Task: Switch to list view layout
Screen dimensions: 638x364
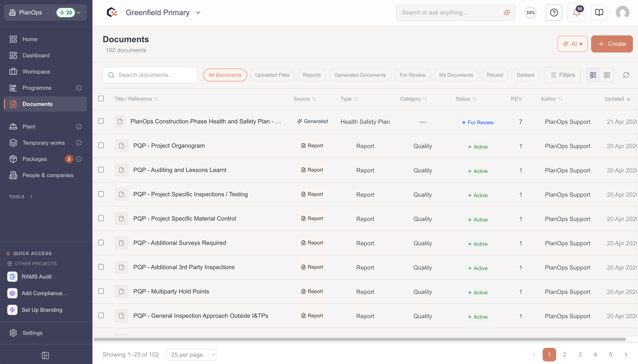Action: pos(593,75)
